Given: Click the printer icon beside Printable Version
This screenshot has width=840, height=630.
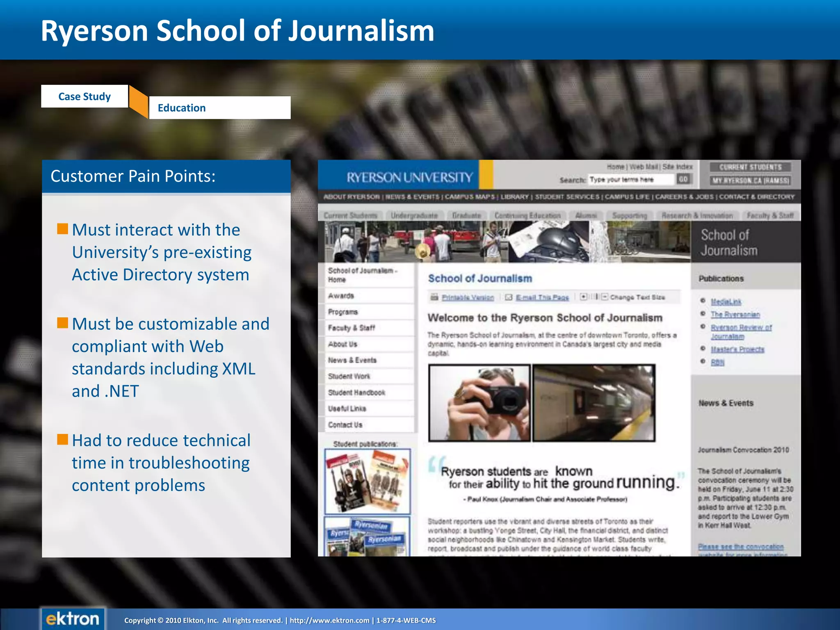Looking at the screenshot, I should point(434,297).
